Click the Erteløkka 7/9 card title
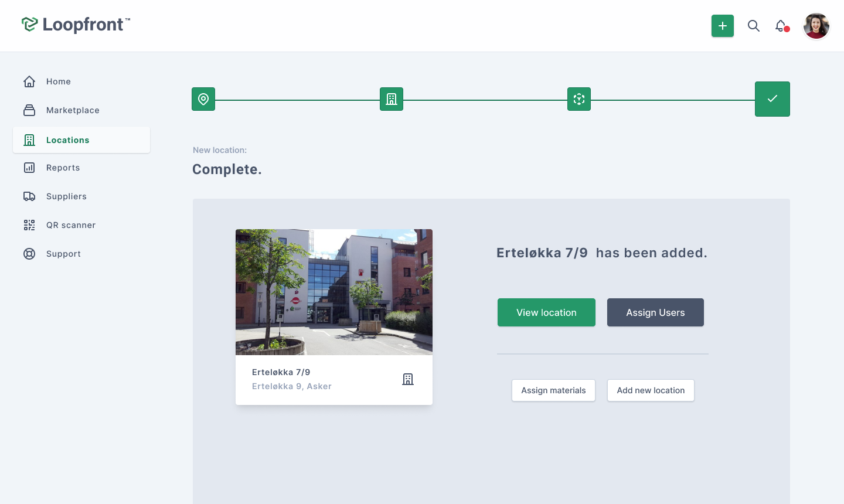The height and width of the screenshot is (504, 844). (x=281, y=372)
